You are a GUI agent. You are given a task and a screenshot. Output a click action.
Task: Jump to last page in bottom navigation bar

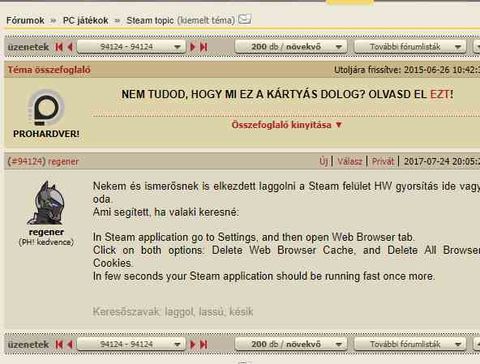click(204, 344)
